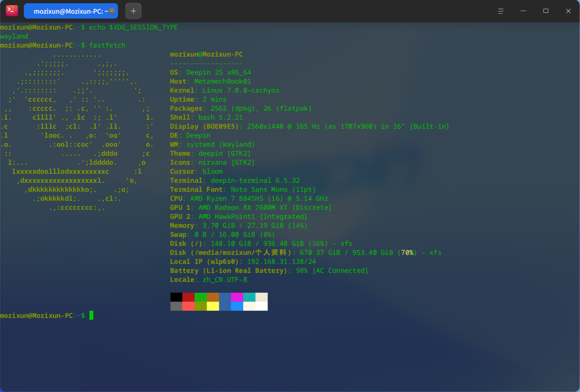
Task: Click the dark red color swatch
Action: (x=189, y=297)
